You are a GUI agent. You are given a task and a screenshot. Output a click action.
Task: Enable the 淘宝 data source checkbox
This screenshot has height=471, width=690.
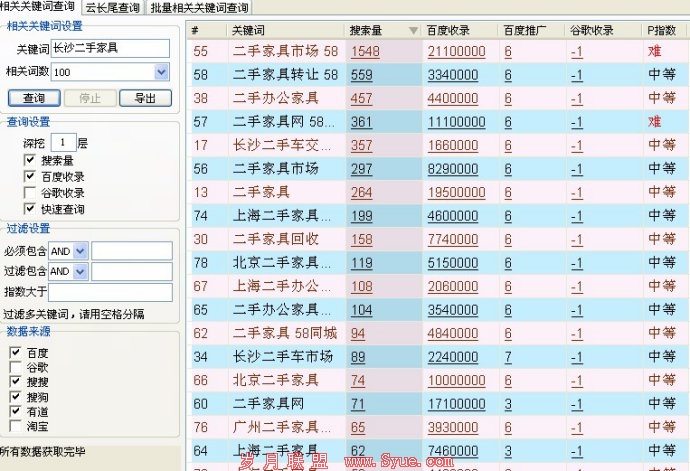[15, 427]
